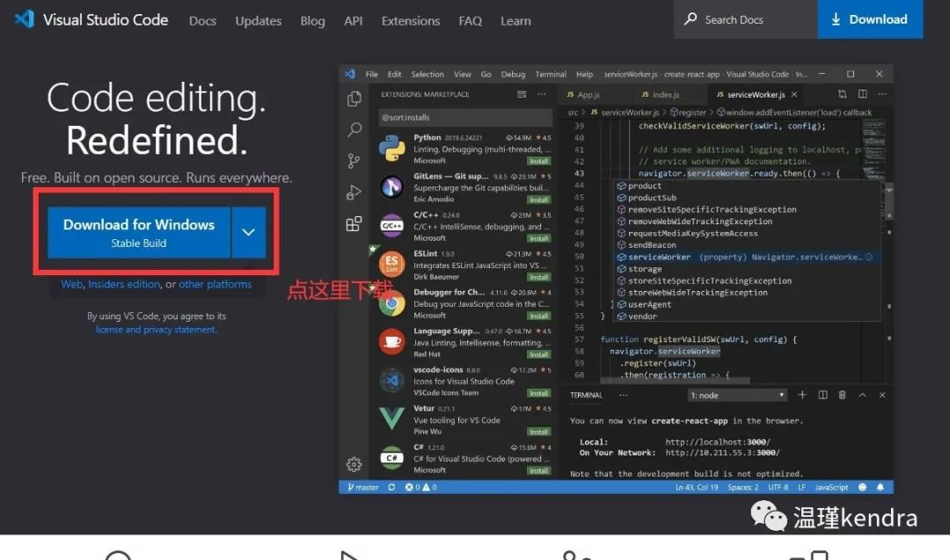Viewport: 950px width, 560px height.
Task: Click the master branch indicator
Action: tap(361, 486)
